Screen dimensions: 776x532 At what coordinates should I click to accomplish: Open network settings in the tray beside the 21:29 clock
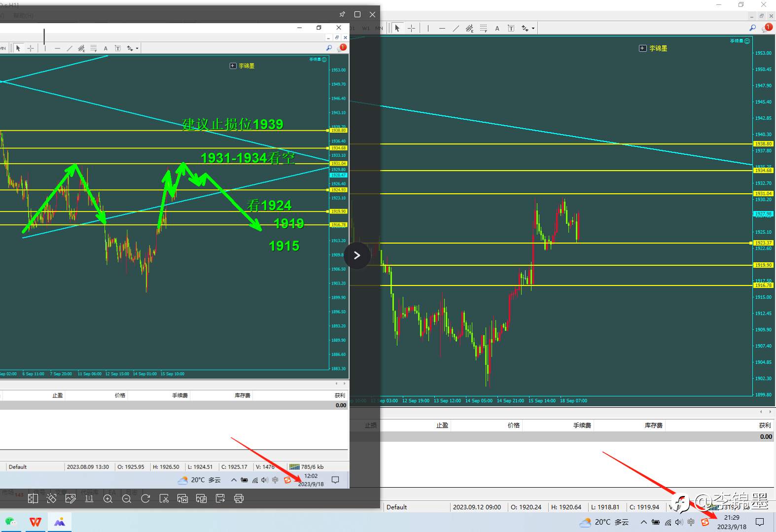[668, 522]
